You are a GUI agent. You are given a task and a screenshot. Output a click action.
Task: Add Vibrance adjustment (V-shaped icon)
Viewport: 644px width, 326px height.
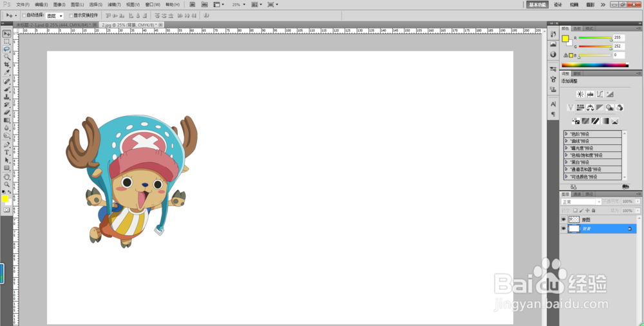[571, 108]
